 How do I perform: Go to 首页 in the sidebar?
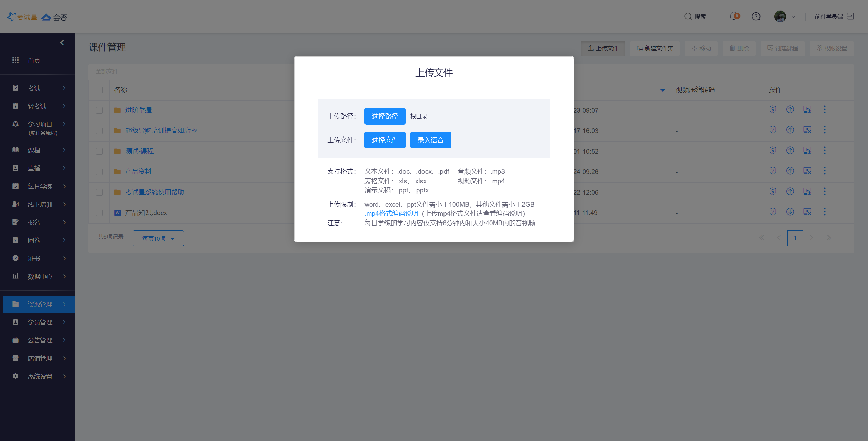[x=34, y=60]
